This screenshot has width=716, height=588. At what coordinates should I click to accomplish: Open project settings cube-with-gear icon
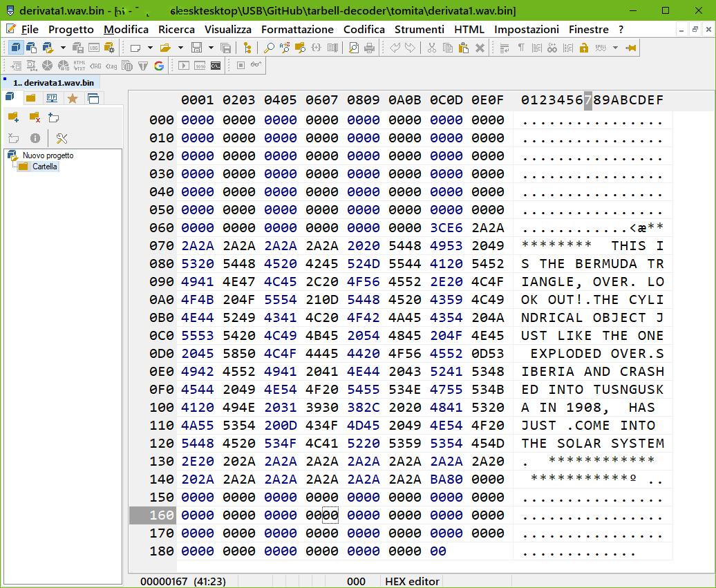110,48
